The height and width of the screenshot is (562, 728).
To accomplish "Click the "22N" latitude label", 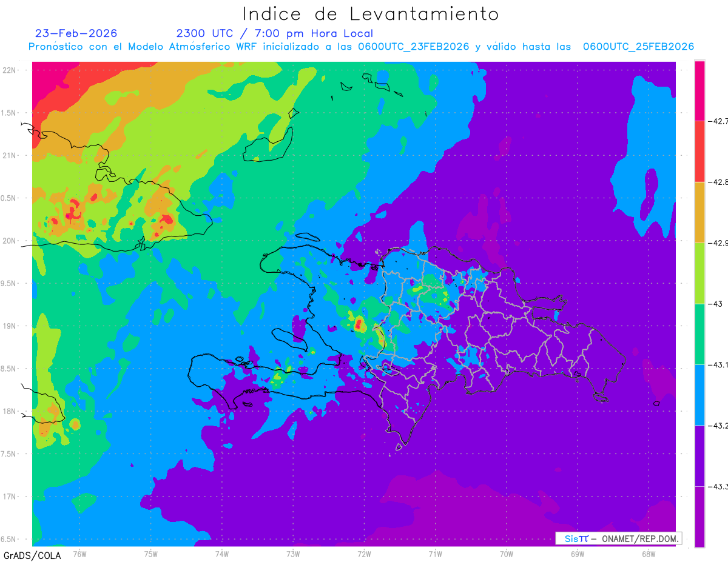I will [9, 70].
